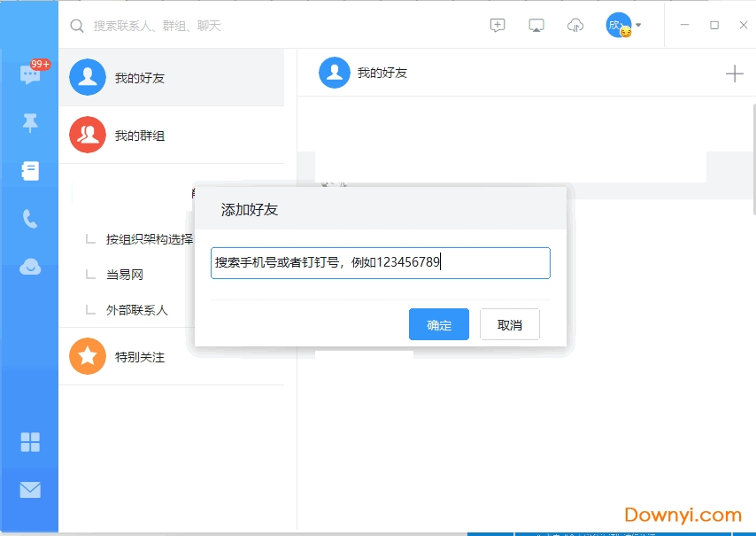This screenshot has height=536, width=756.
Task: Open the mail envelope icon in sidebar
Action: coord(30,490)
